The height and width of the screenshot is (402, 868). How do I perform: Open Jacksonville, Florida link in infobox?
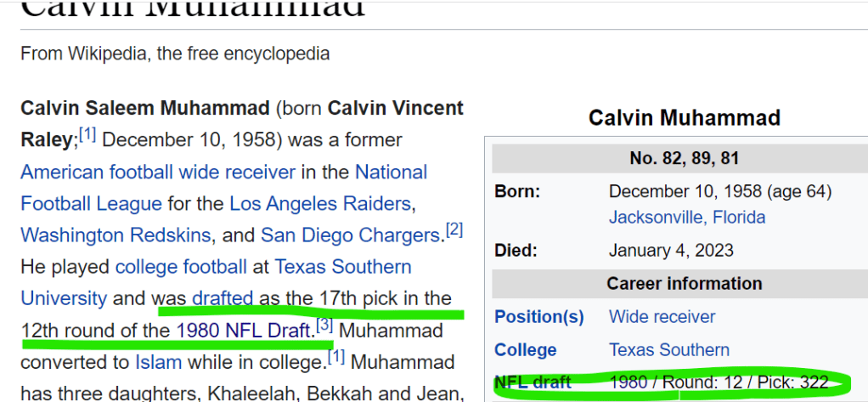(686, 217)
